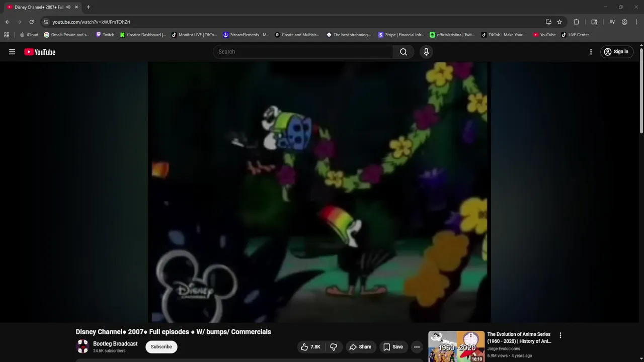The width and height of the screenshot is (644, 362).
Task: Open the Create and Multistream bookmark
Action: (297, 35)
